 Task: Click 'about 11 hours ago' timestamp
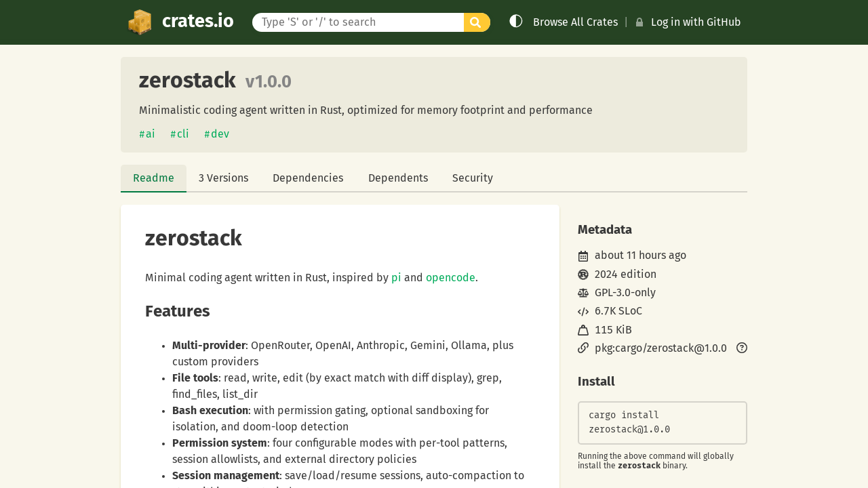(x=640, y=256)
